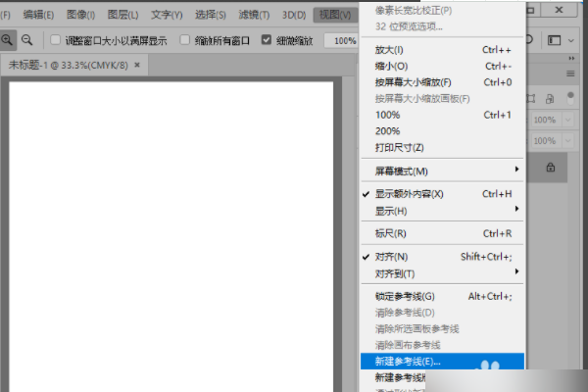Open the 图层(L) menu

pos(123,15)
